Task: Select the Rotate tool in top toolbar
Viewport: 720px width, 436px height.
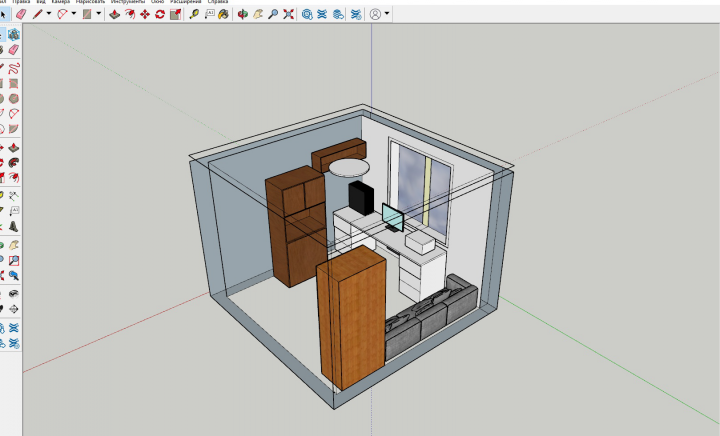Action: [160, 14]
